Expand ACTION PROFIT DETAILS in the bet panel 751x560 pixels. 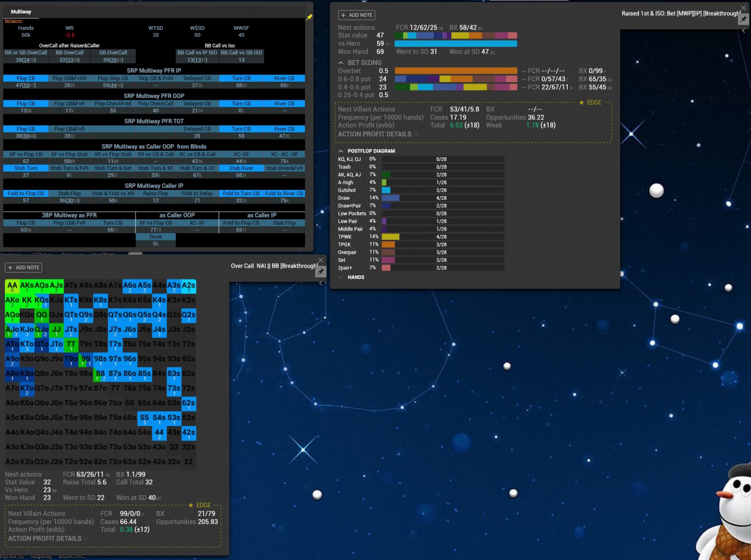(x=378, y=134)
